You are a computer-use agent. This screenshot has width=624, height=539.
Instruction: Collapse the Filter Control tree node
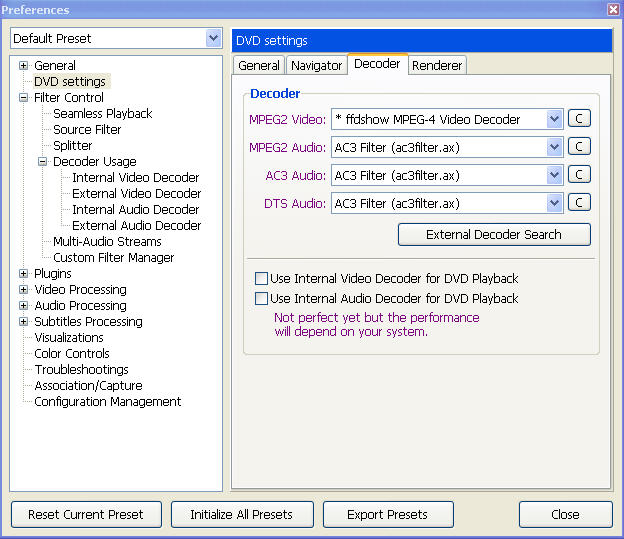(24, 98)
